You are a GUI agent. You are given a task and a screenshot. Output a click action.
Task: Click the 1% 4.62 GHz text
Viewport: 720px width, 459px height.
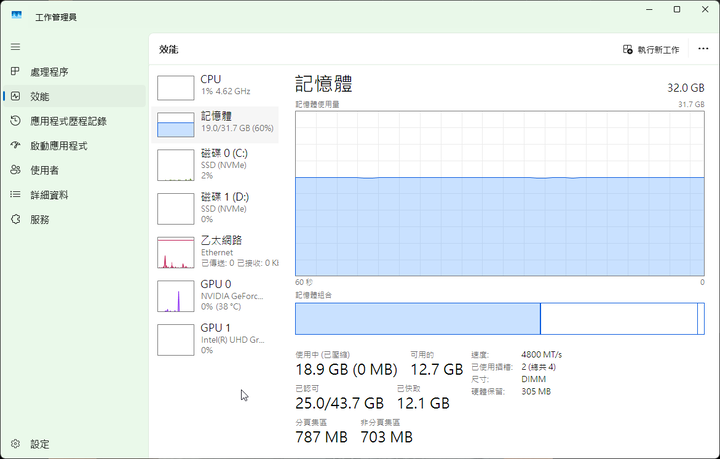pos(225,91)
